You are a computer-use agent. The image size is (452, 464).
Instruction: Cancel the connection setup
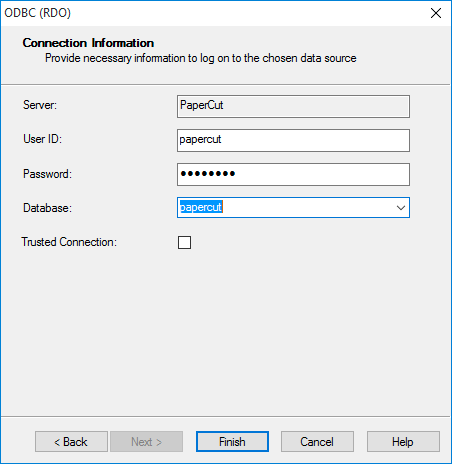(317, 442)
